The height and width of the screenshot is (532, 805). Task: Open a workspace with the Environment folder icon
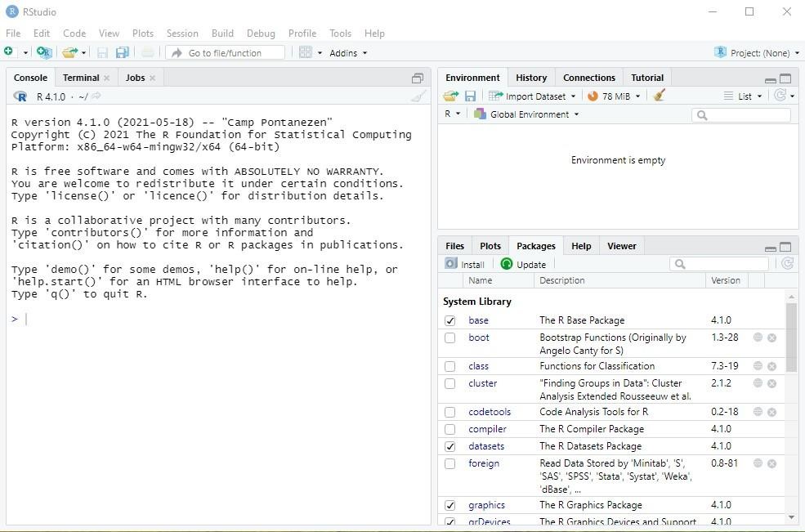[450, 96]
